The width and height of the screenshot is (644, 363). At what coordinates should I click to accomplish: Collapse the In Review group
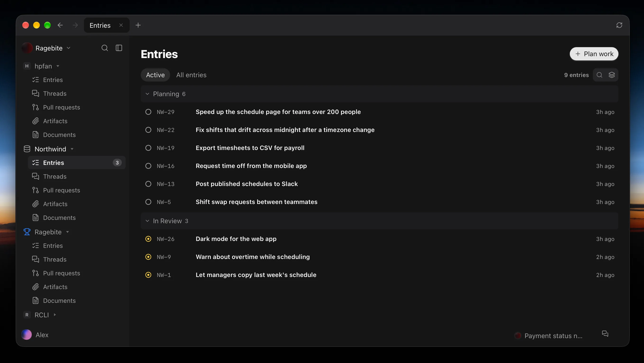click(x=147, y=221)
